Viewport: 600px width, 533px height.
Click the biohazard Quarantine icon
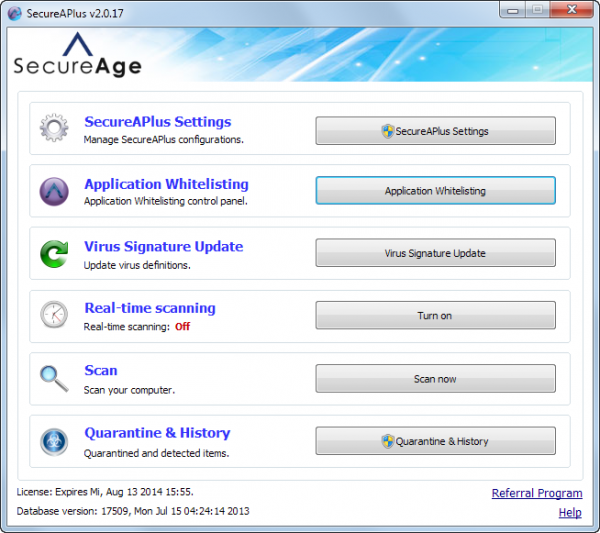tap(54, 442)
